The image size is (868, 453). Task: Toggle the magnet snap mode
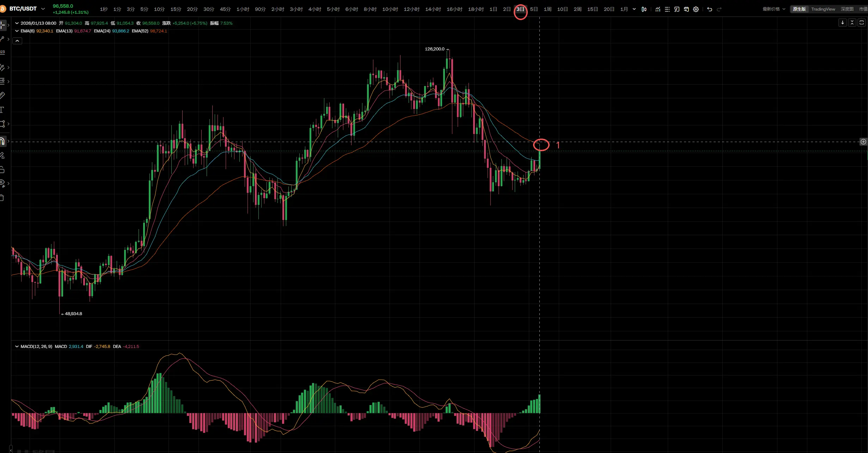(x=2, y=141)
